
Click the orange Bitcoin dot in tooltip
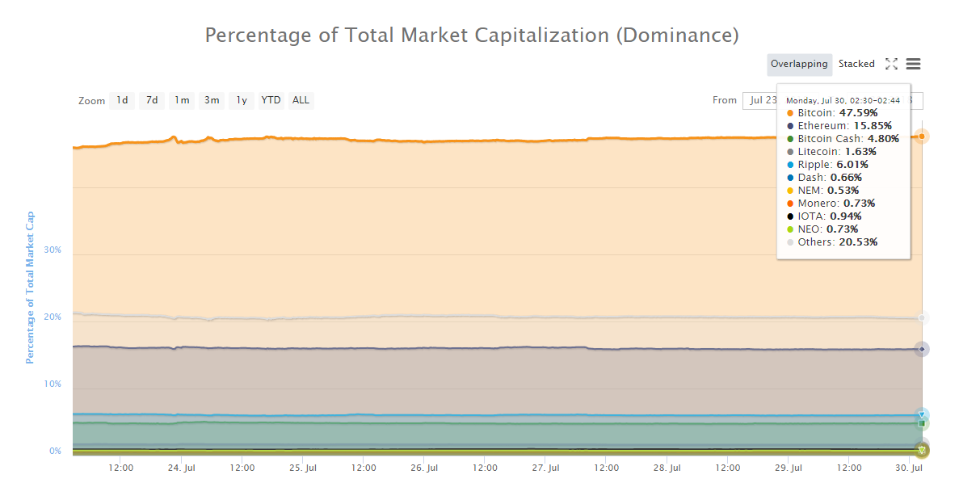pyautogui.click(x=790, y=113)
